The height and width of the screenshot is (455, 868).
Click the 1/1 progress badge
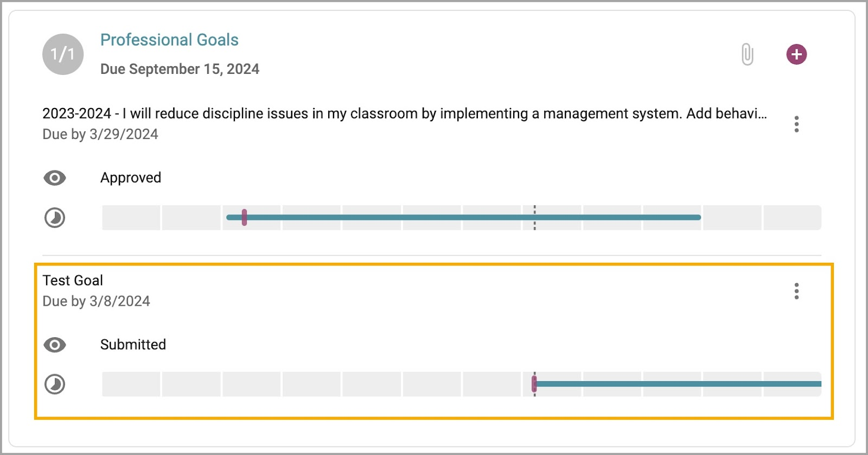click(x=63, y=54)
